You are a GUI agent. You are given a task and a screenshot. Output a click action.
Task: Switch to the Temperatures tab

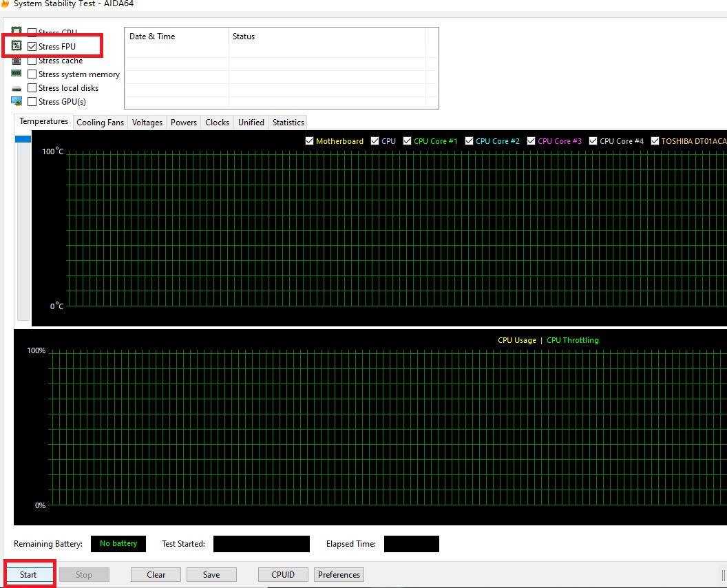[x=43, y=121]
